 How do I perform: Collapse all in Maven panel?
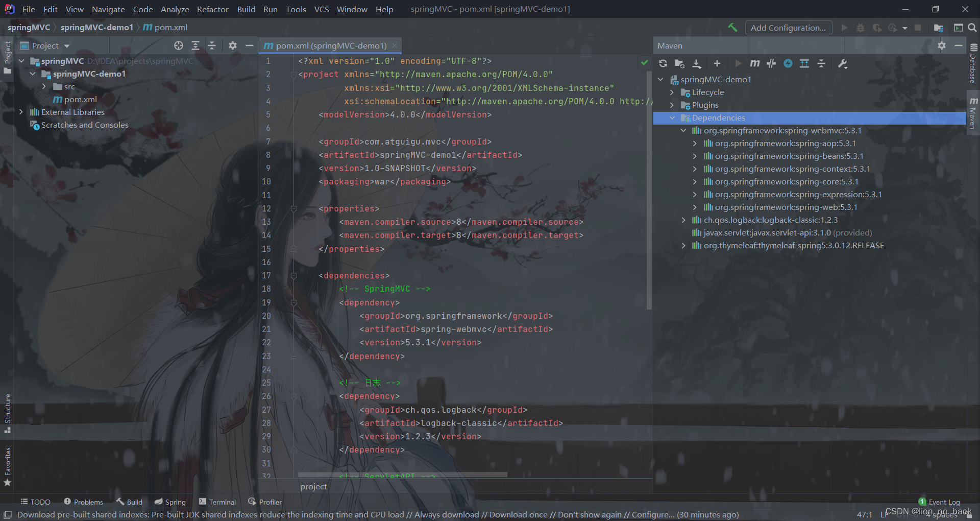pyautogui.click(x=821, y=63)
